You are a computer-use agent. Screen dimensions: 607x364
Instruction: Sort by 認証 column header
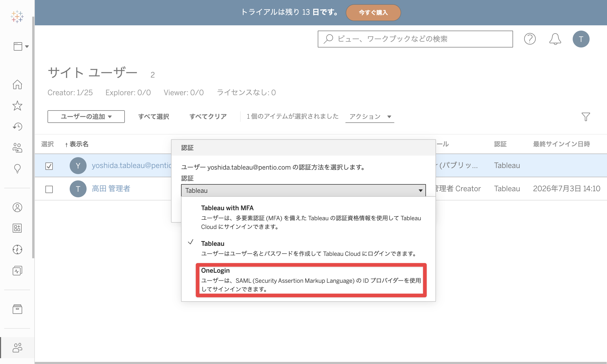[500, 144]
